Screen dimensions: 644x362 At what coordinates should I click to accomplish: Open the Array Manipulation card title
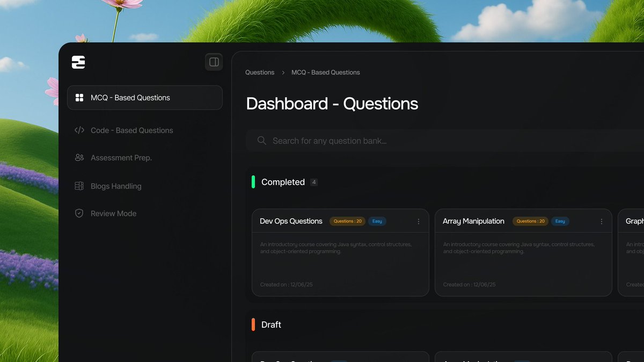[473, 221]
